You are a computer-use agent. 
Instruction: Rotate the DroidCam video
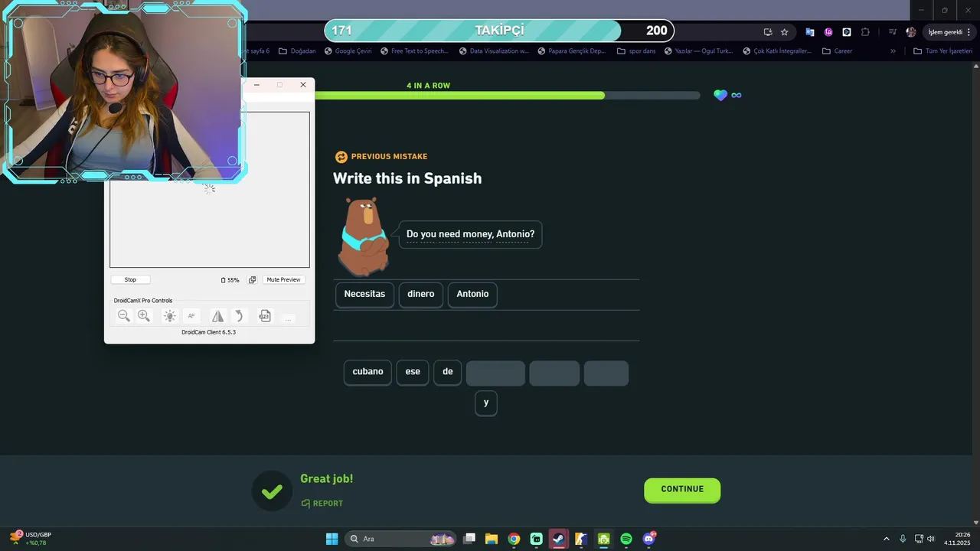point(239,316)
